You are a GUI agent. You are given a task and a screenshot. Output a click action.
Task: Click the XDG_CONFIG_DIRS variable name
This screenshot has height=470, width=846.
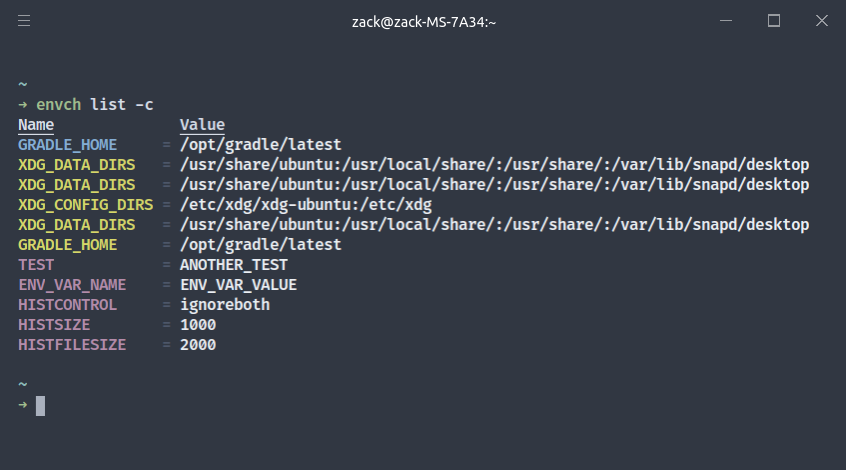(x=86, y=205)
